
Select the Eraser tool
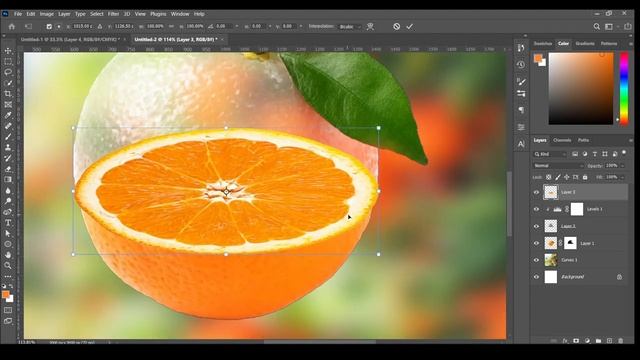(x=8, y=169)
